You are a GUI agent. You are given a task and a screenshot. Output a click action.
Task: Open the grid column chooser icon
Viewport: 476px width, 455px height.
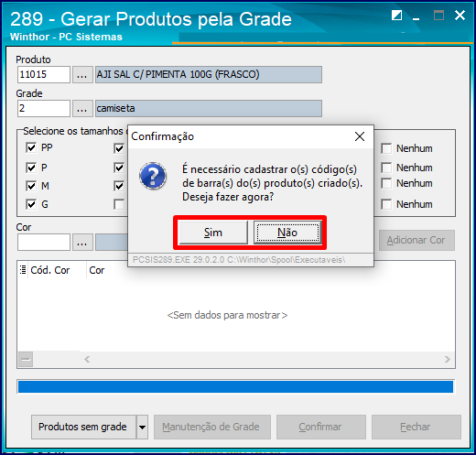point(23,270)
